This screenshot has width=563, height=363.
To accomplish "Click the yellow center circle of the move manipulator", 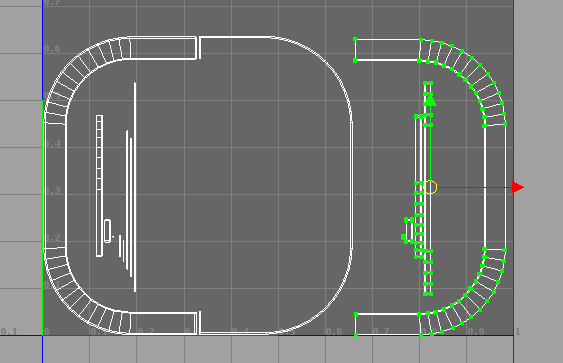I will tap(430, 187).
